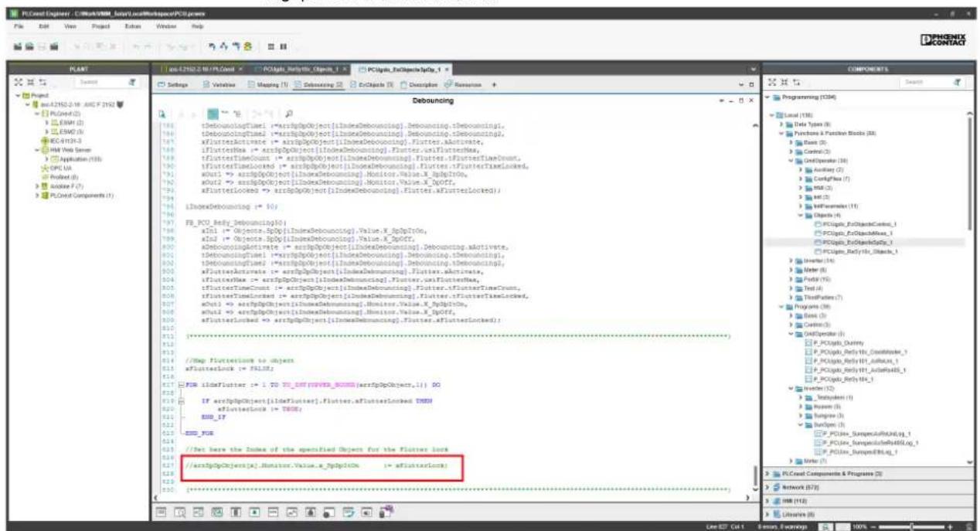The image size is (980, 531).
Task: Click the highlighted icon in code editor toolbar
Action: 213,114
